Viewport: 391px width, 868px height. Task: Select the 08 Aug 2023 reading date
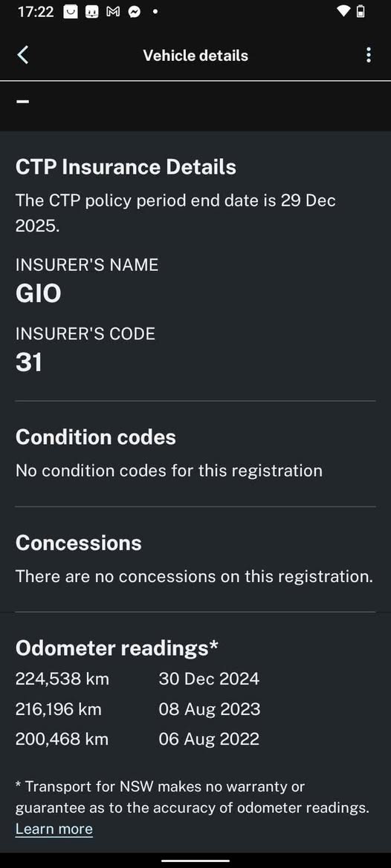(x=210, y=709)
